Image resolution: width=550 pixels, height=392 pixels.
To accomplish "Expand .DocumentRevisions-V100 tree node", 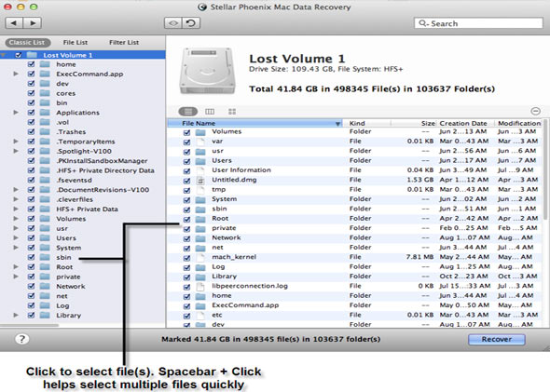I will [16, 190].
